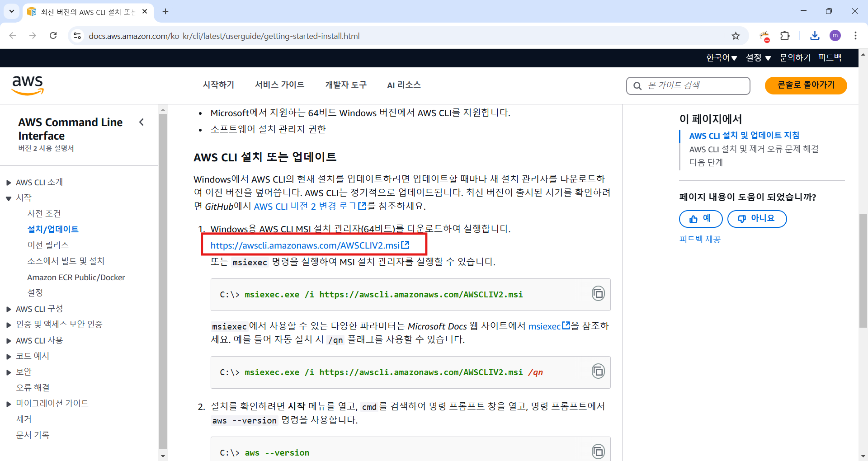This screenshot has width=868, height=461.
Task: Open 오류 해결 in sidebar
Action: pyautogui.click(x=33, y=388)
